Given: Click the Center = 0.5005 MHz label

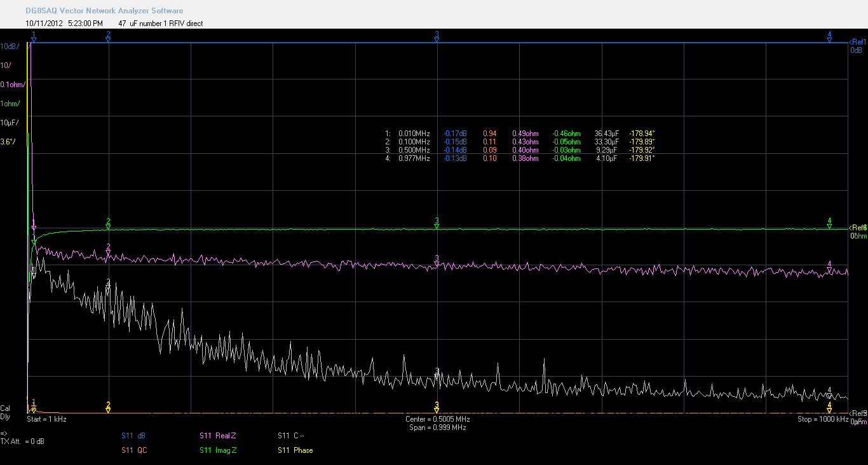Looking at the screenshot, I should [438, 419].
